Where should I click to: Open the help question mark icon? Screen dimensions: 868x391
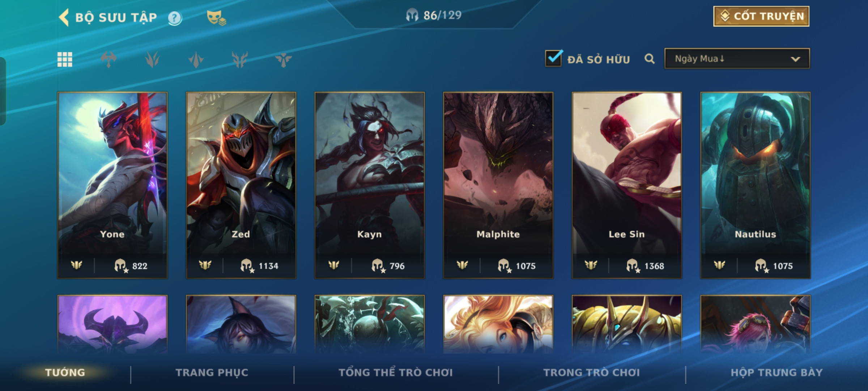click(x=175, y=18)
